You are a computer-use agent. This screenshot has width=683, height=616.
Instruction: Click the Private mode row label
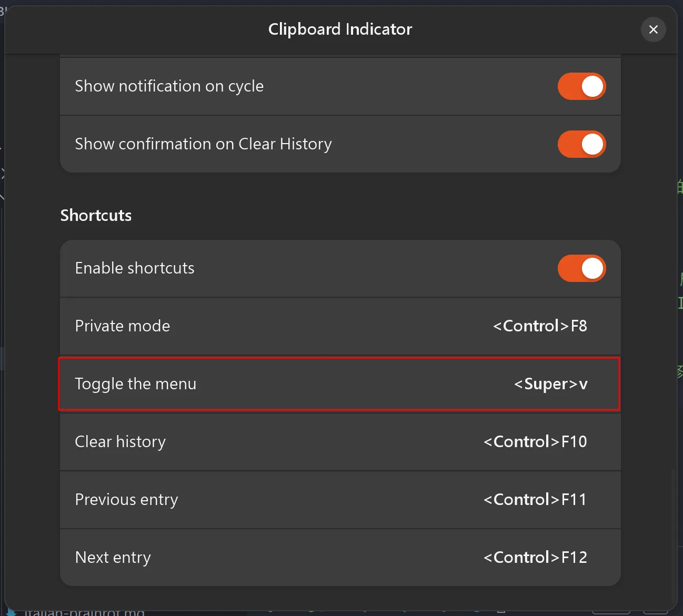[x=123, y=326]
